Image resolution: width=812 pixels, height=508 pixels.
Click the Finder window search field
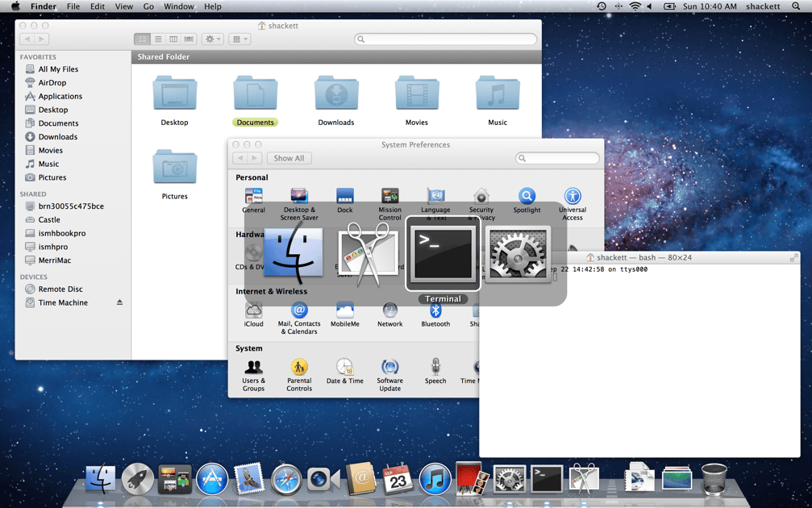(x=445, y=39)
